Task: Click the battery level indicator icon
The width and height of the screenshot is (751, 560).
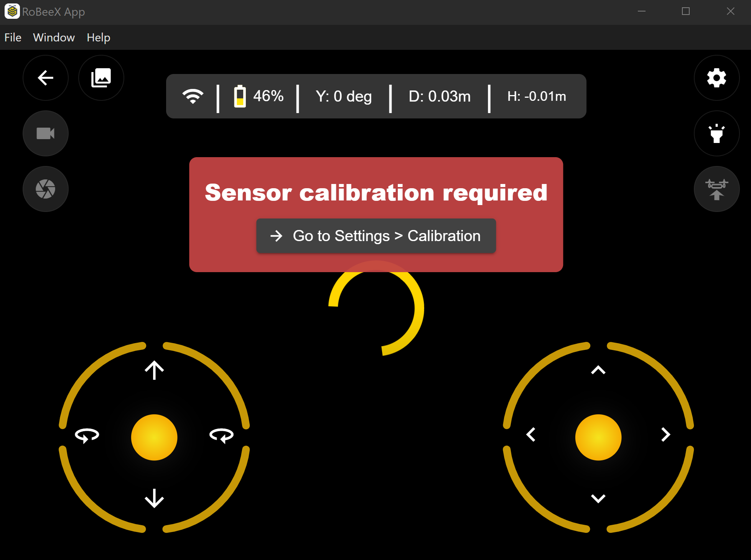Action: 240,96
